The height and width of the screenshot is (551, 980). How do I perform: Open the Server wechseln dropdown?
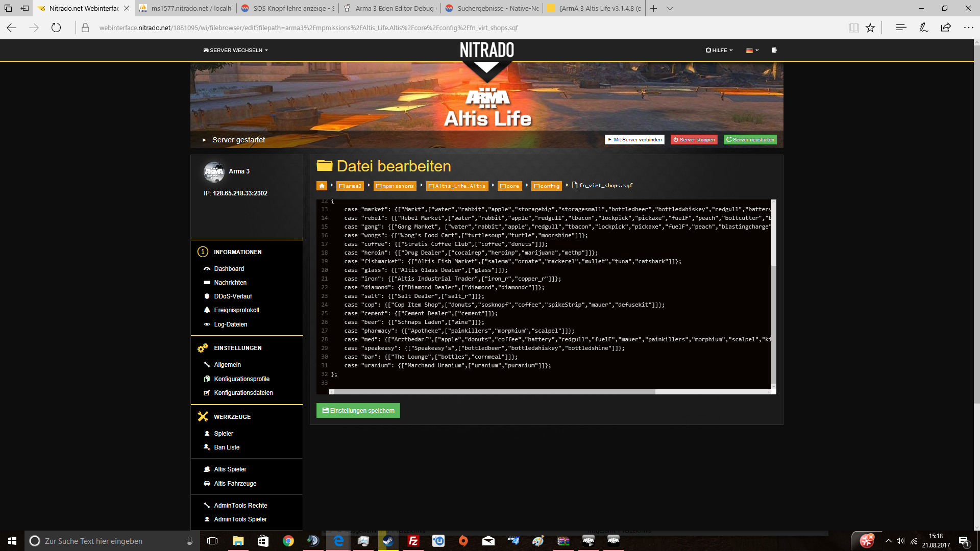(236, 51)
